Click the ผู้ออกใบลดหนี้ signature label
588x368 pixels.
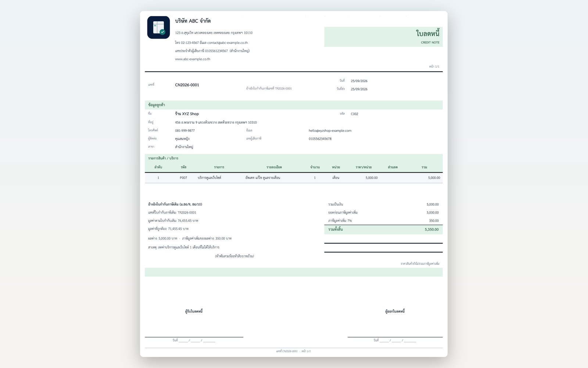tap(395, 311)
